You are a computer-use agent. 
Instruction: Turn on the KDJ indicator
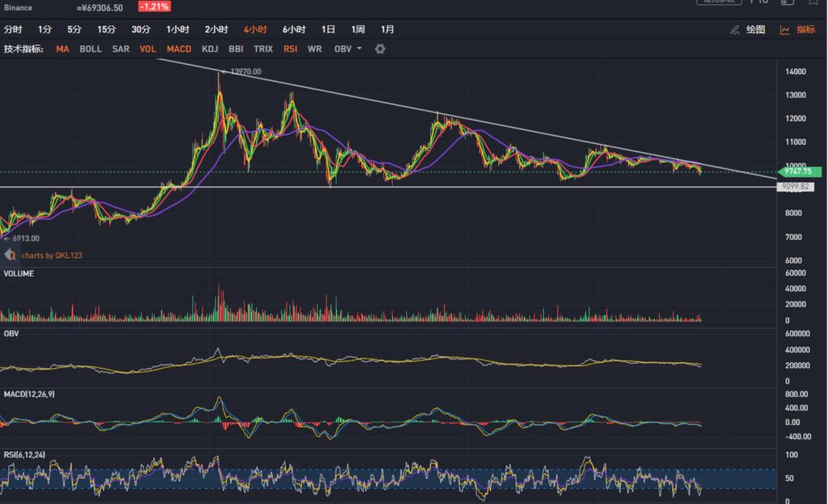[210, 49]
